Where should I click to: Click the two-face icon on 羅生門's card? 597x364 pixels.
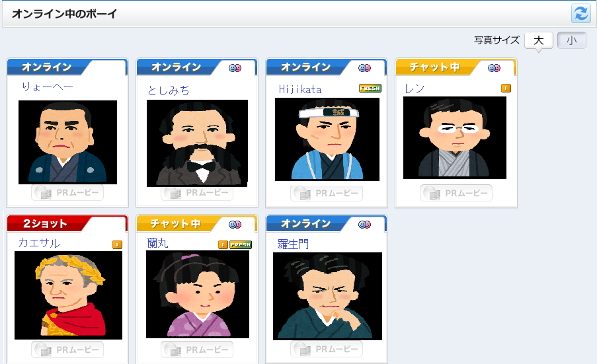coord(364,225)
